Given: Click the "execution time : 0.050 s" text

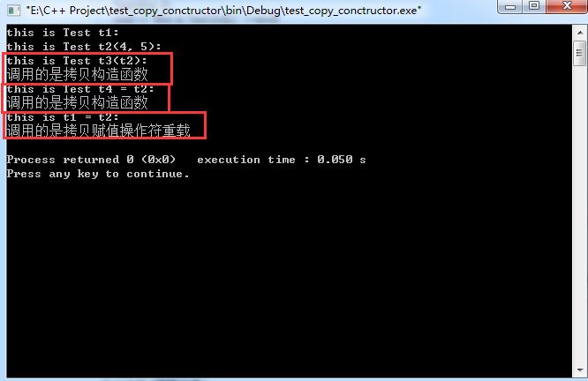Looking at the screenshot, I should 282,160.
